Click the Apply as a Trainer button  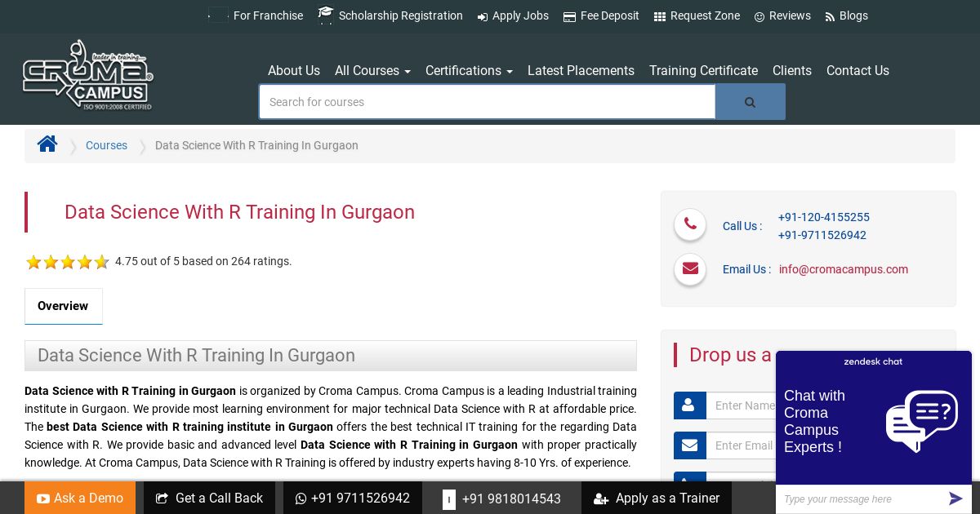click(x=657, y=498)
